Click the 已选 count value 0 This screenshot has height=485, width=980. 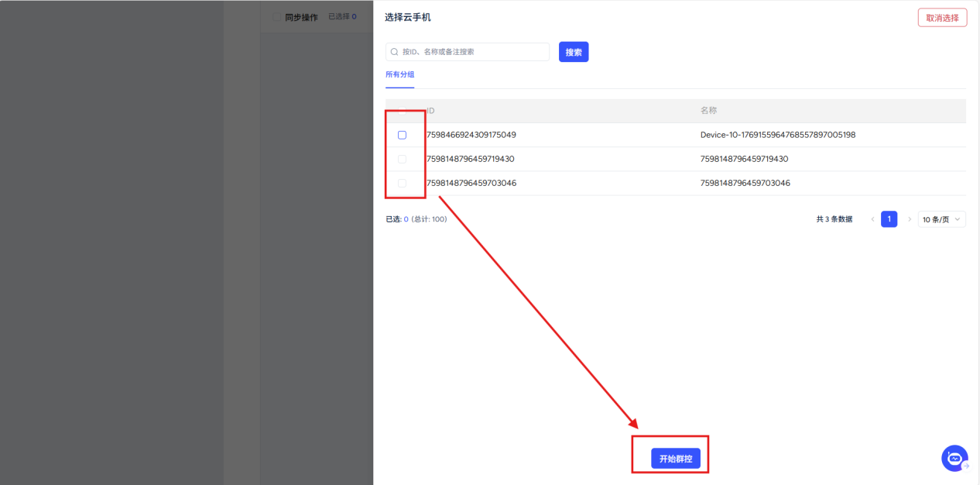pos(406,219)
